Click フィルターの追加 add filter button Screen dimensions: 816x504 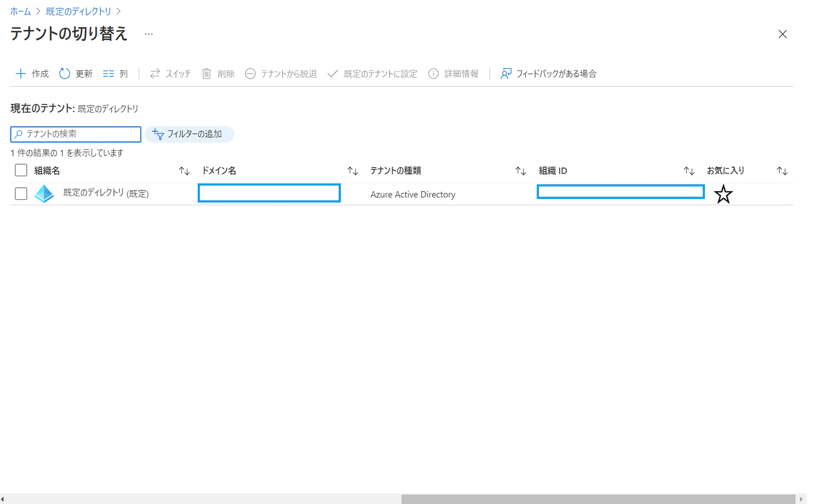pyautogui.click(x=190, y=134)
